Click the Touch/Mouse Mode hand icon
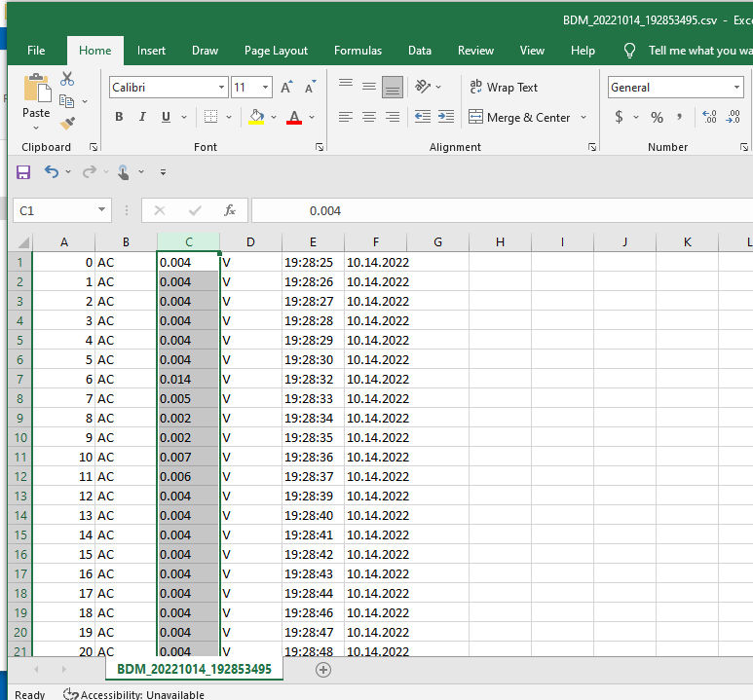This screenshot has width=753, height=700. click(124, 172)
